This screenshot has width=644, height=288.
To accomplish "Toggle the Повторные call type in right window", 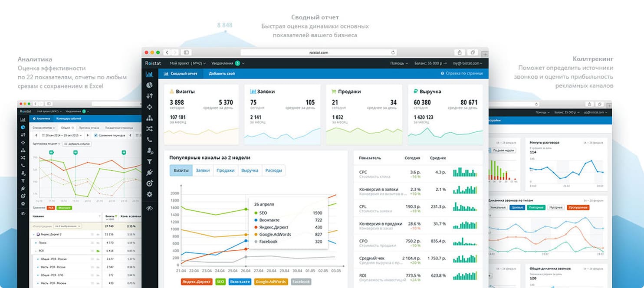I will [x=536, y=207].
